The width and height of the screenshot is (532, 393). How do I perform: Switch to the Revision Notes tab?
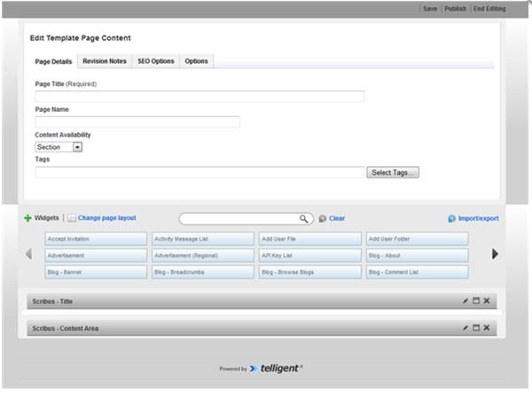(x=104, y=61)
